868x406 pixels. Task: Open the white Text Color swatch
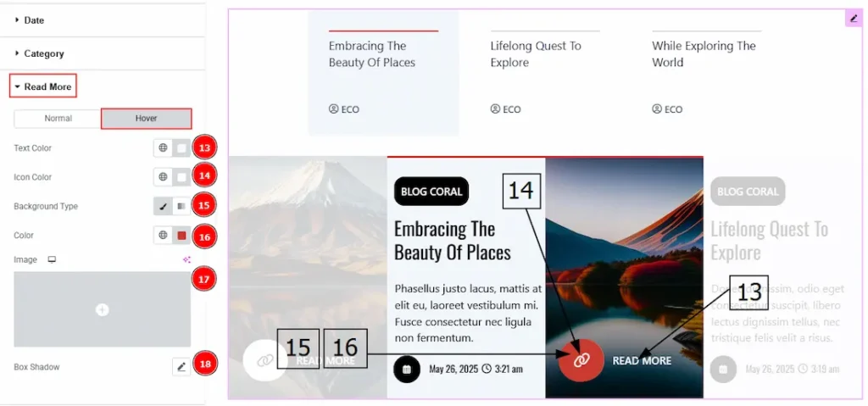[181, 148]
